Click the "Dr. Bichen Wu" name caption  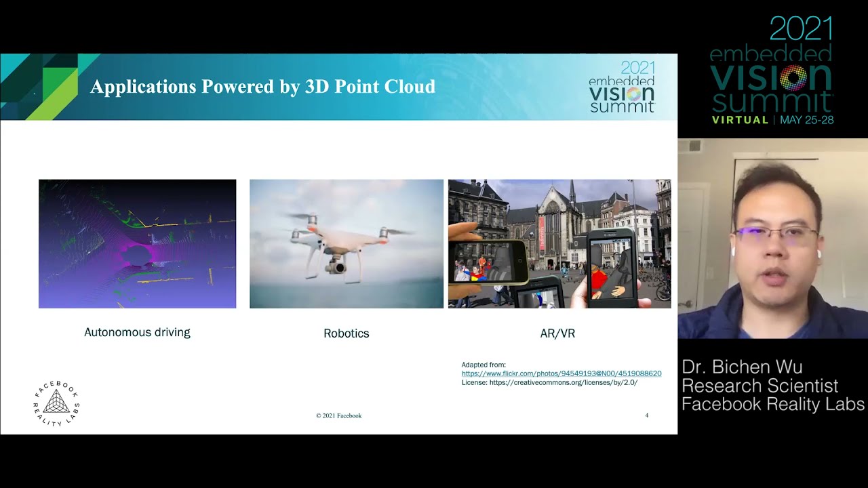pyautogui.click(x=742, y=367)
